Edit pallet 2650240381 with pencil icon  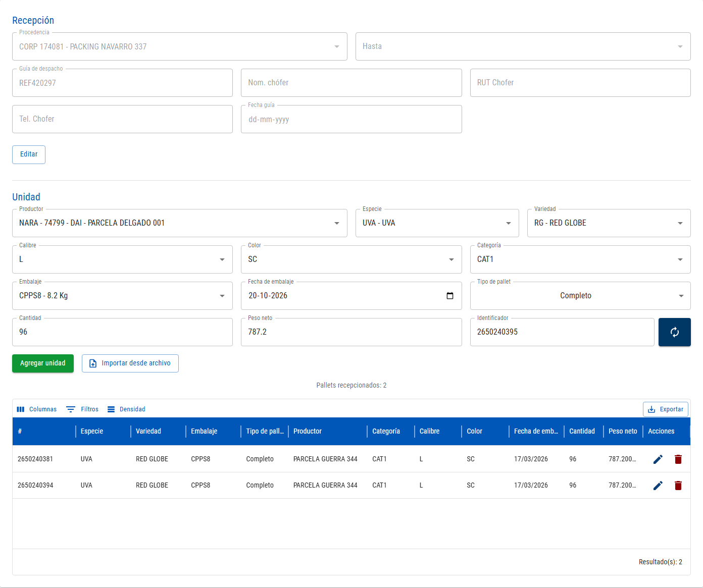pyautogui.click(x=658, y=459)
